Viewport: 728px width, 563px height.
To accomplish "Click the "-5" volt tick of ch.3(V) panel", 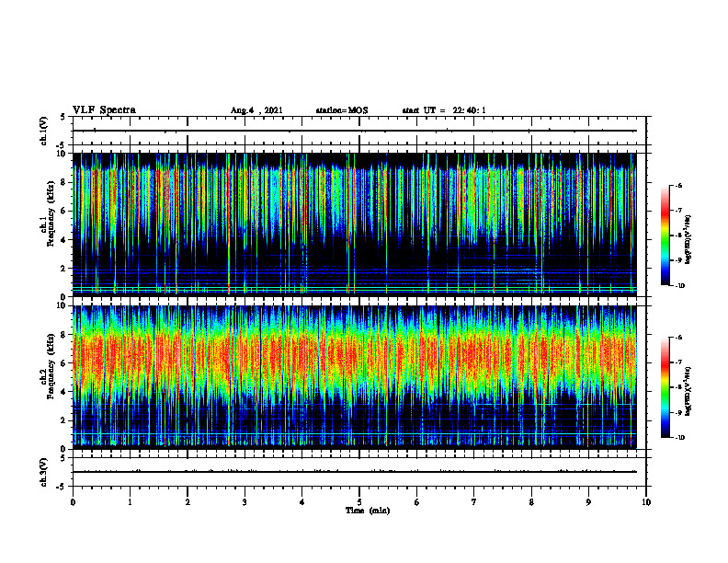I will (x=62, y=487).
